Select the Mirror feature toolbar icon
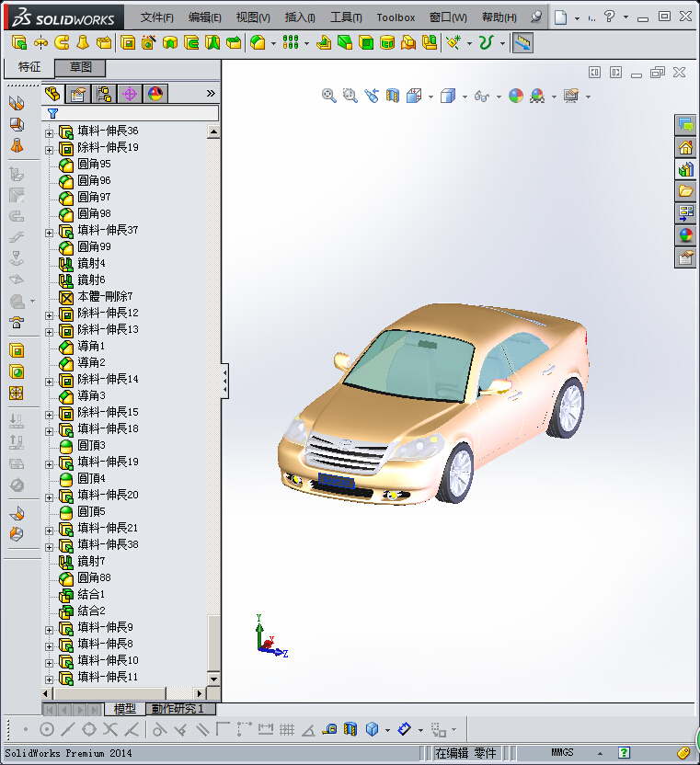Image resolution: width=700 pixels, height=765 pixels. 429,43
